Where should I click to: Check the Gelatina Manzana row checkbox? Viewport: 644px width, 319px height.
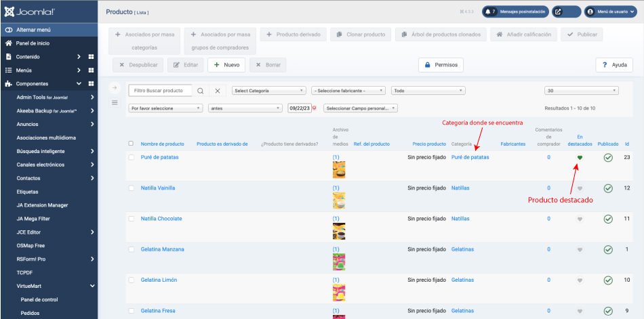point(131,249)
